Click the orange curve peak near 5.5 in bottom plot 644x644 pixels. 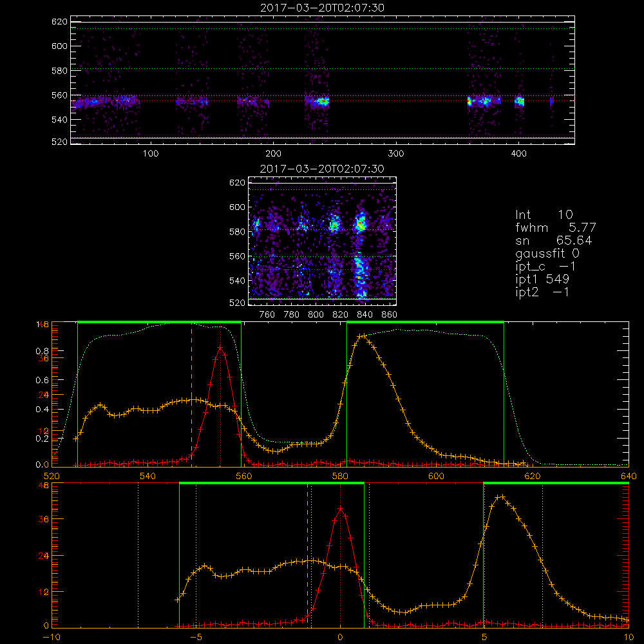point(500,497)
